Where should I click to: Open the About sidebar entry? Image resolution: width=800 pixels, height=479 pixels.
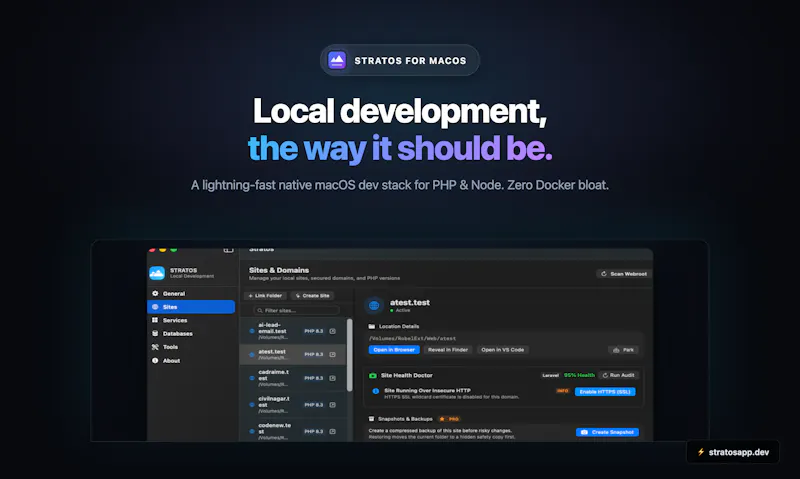[191, 360]
